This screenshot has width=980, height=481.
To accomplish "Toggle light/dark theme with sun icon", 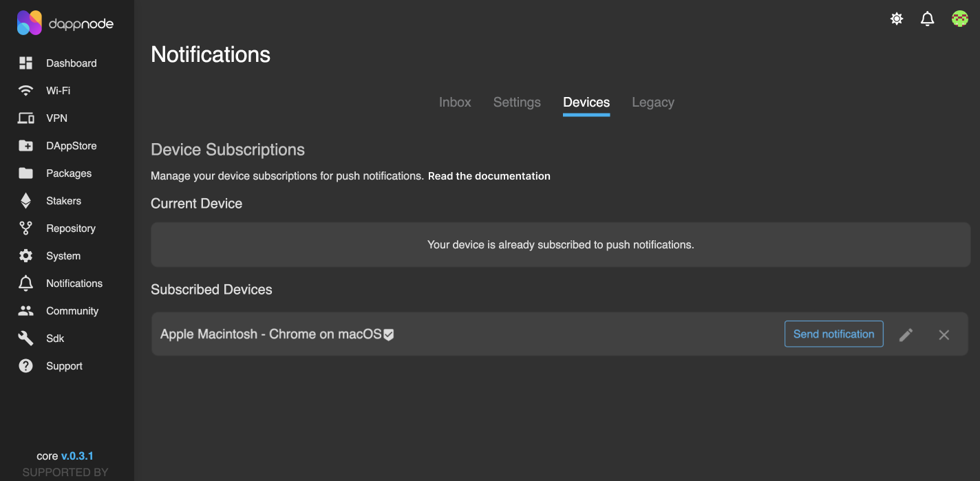I will point(897,19).
